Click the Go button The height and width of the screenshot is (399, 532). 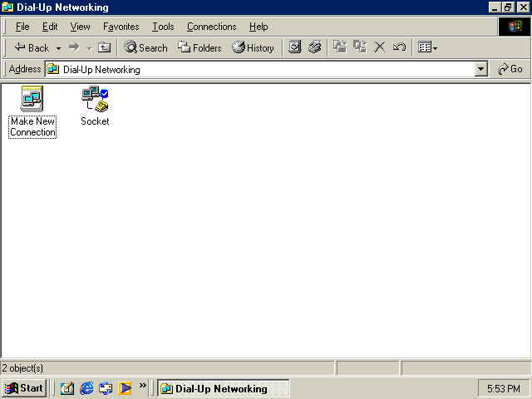pyautogui.click(x=510, y=69)
